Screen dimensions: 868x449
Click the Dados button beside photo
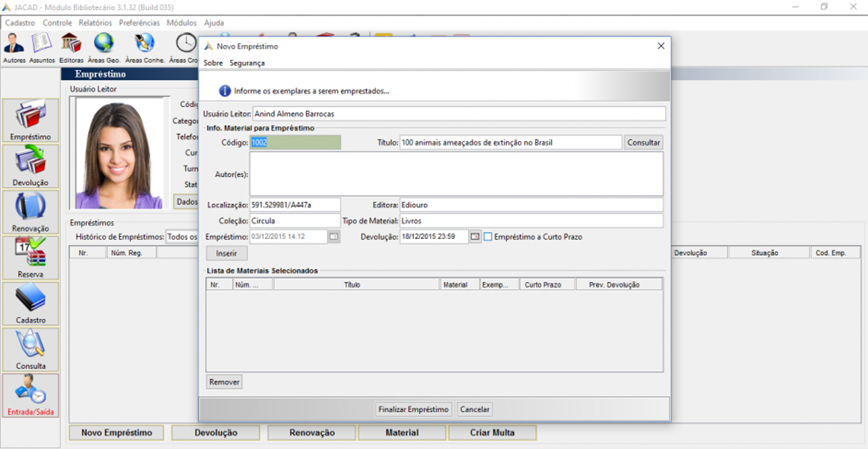(187, 202)
